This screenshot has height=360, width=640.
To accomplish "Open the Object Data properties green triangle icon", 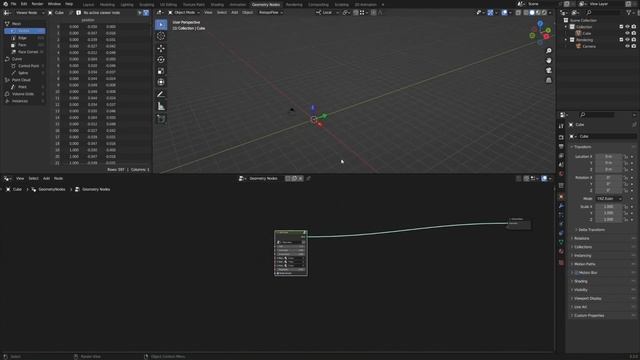I will click(561, 242).
